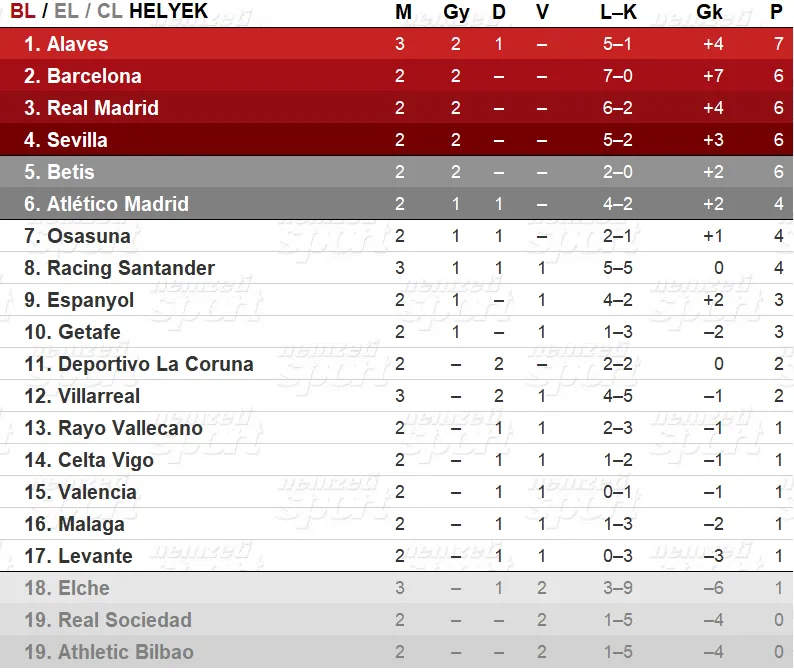Image resolution: width=794 pixels, height=672 pixels.
Task: Select the Gk column header
Action: [709, 12]
